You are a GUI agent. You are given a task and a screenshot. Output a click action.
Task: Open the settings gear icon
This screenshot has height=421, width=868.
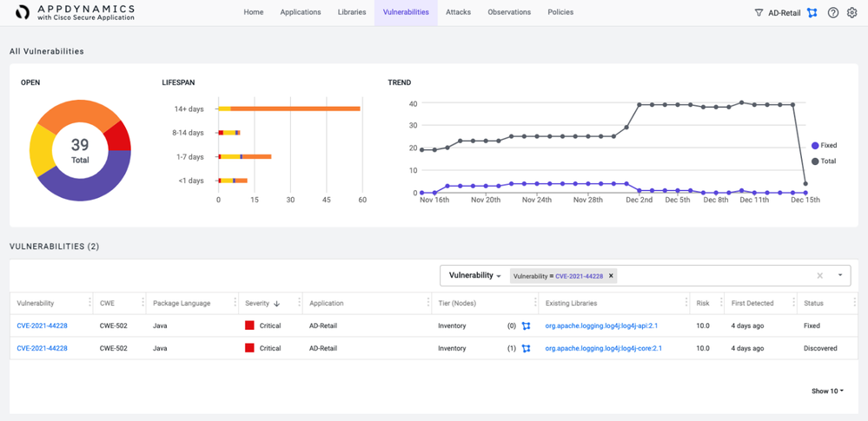[852, 13]
